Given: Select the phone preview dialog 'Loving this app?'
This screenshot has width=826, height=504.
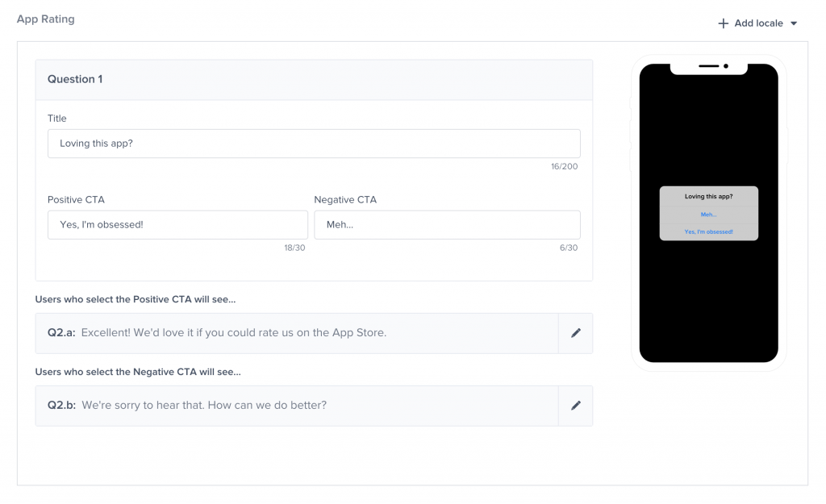Looking at the screenshot, I should tap(708, 196).
